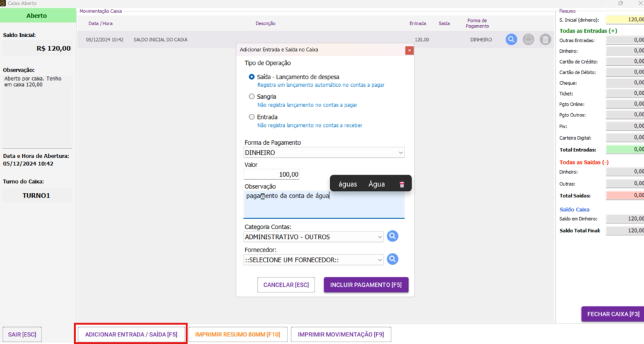Click red trash icon in suggestion popup
644x344 pixels.
pos(402,184)
